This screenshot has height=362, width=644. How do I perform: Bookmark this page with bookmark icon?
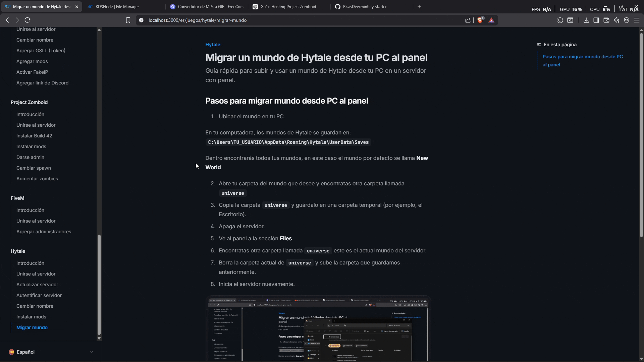pyautogui.click(x=128, y=20)
